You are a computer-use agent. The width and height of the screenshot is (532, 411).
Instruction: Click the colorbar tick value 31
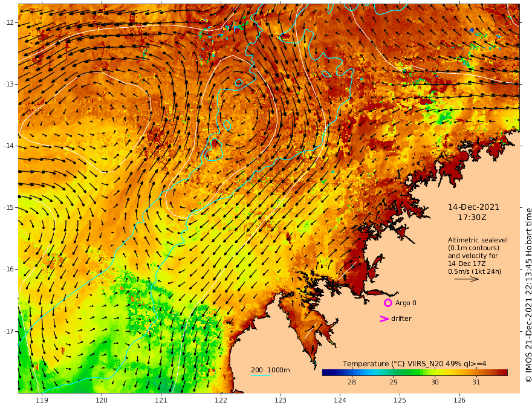click(x=476, y=382)
